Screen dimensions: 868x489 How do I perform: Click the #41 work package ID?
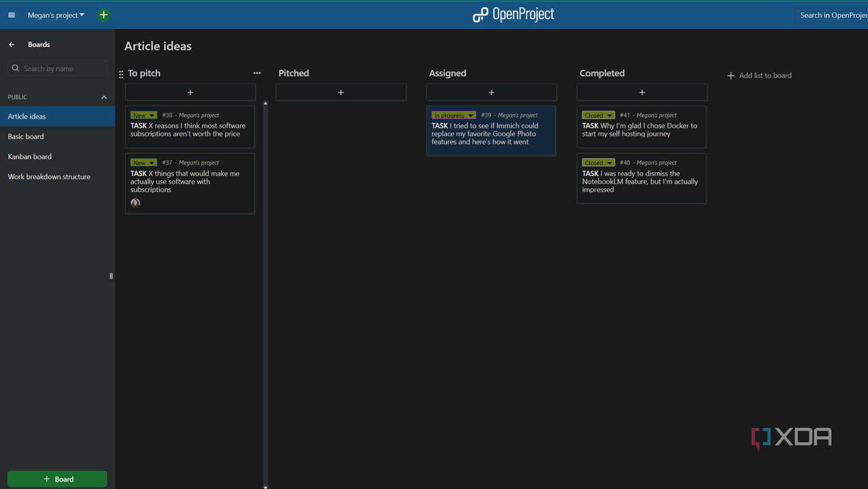[625, 115]
